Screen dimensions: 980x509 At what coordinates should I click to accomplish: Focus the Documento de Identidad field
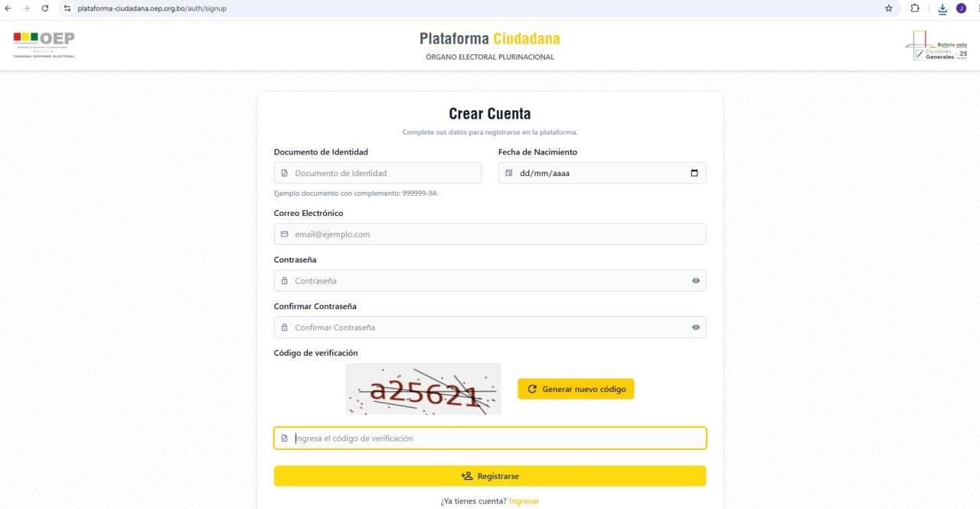[x=383, y=173]
